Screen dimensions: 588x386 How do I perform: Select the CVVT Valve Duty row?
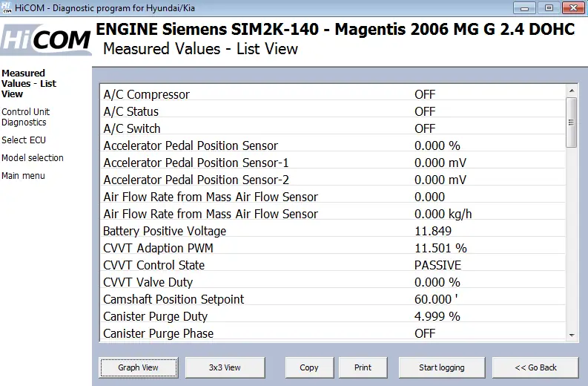pos(333,282)
